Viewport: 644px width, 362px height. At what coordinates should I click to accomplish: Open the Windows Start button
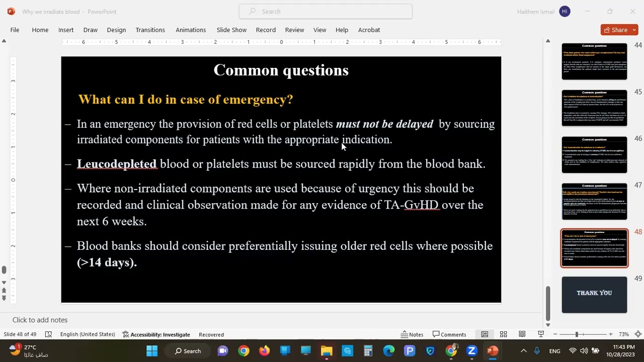[152, 351]
